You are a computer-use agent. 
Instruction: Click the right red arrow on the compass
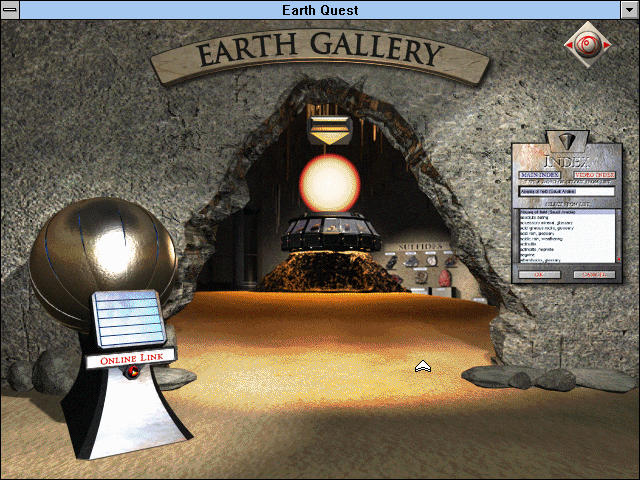click(x=607, y=45)
